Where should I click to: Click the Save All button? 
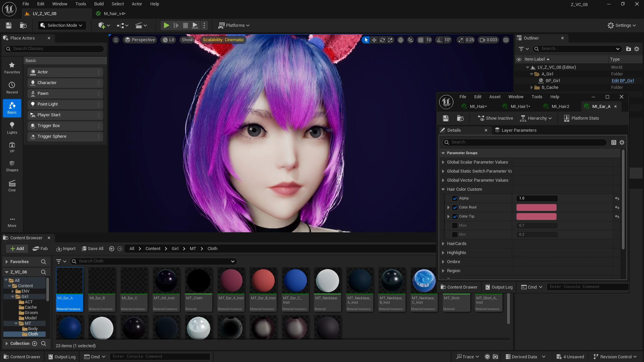[93, 249]
